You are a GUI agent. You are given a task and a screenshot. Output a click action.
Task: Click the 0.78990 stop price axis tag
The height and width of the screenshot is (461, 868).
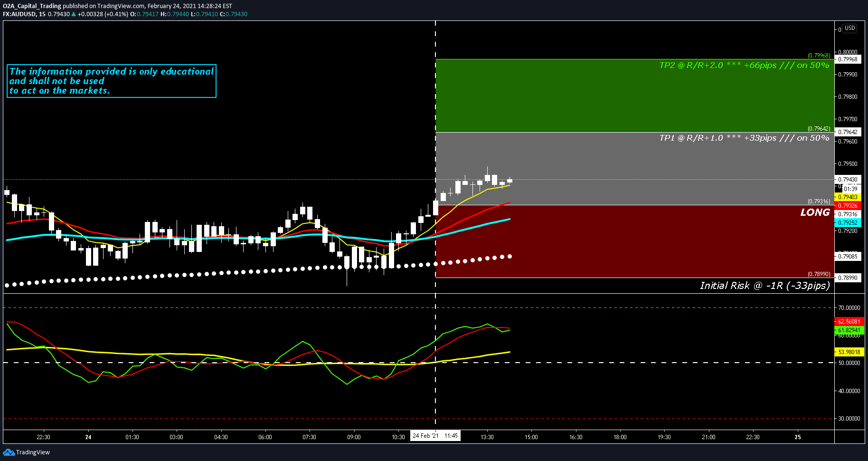pyautogui.click(x=848, y=278)
